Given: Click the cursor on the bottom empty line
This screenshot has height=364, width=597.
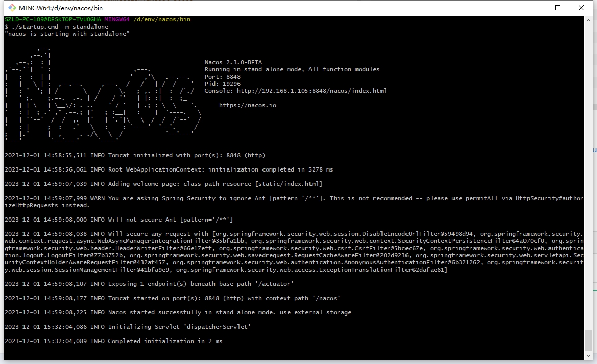Looking at the screenshot, I should 6,355.
